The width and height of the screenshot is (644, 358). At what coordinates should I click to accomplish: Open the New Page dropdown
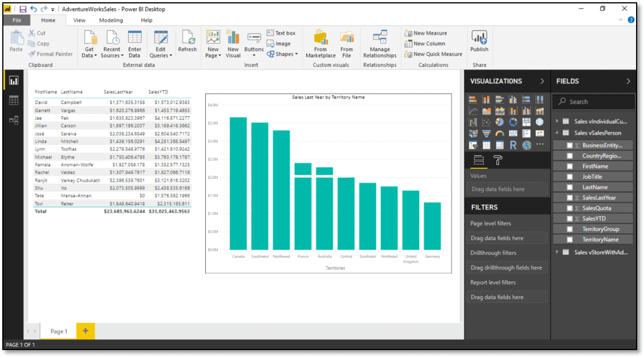click(x=213, y=44)
